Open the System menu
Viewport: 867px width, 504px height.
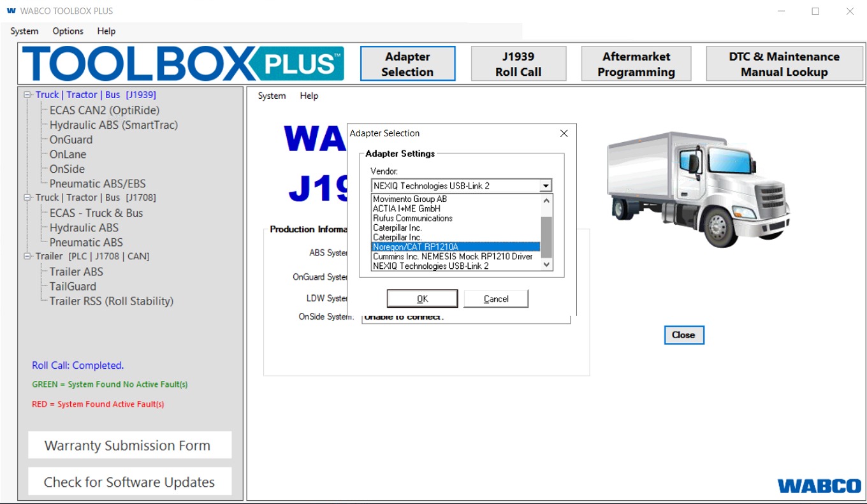click(x=24, y=31)
